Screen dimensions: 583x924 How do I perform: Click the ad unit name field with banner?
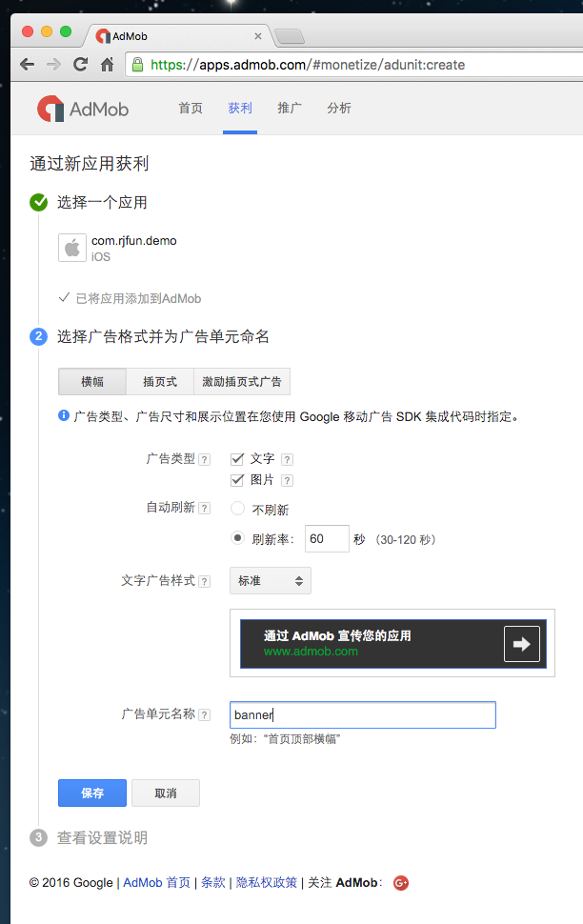363,714
